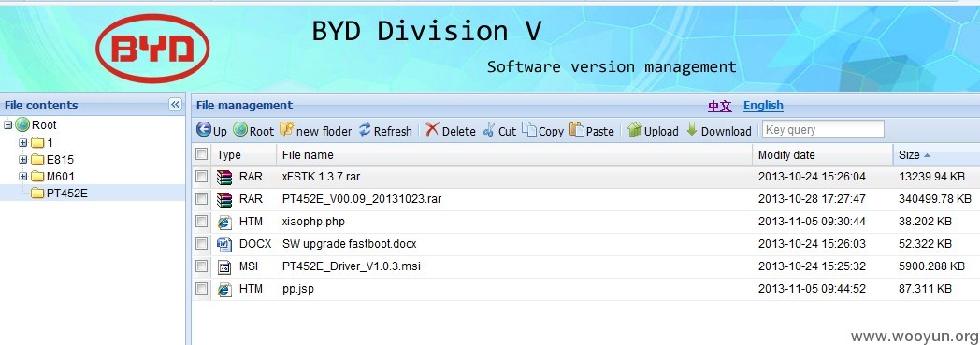980x345 pixels.
Task: Collapse the File contents panel
Action: [176, 105]
